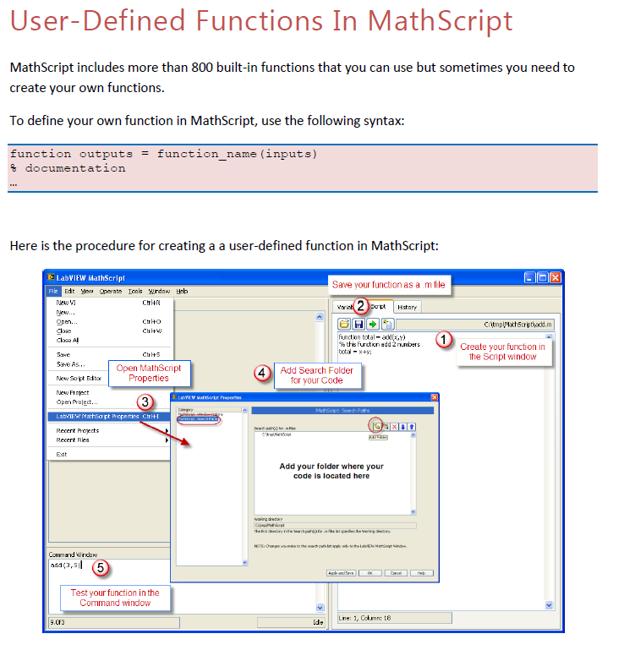Viewport: 624px width, 672px height.
Task: Click the LabVIEW MathScript title bar icon
Action: click(51, 277)
